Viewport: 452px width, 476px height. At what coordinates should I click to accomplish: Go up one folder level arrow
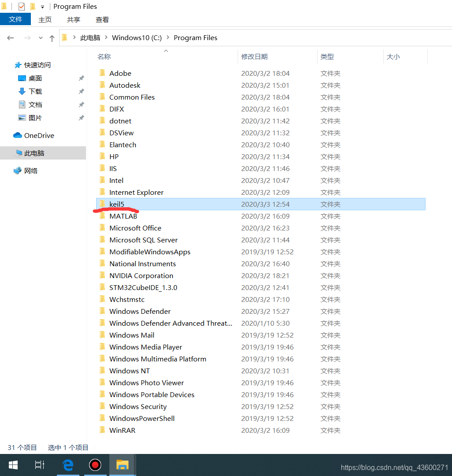(52, 38)
